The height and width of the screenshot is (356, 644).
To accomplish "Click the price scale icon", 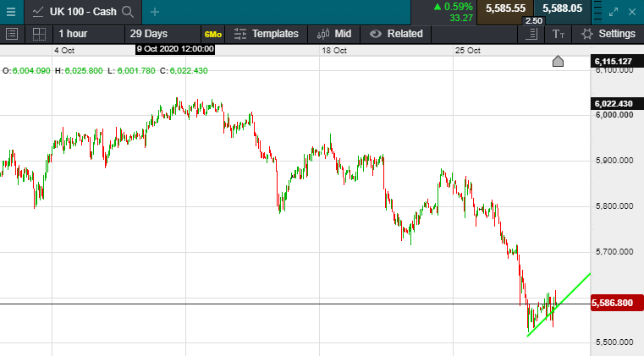I will coord(532,34).
